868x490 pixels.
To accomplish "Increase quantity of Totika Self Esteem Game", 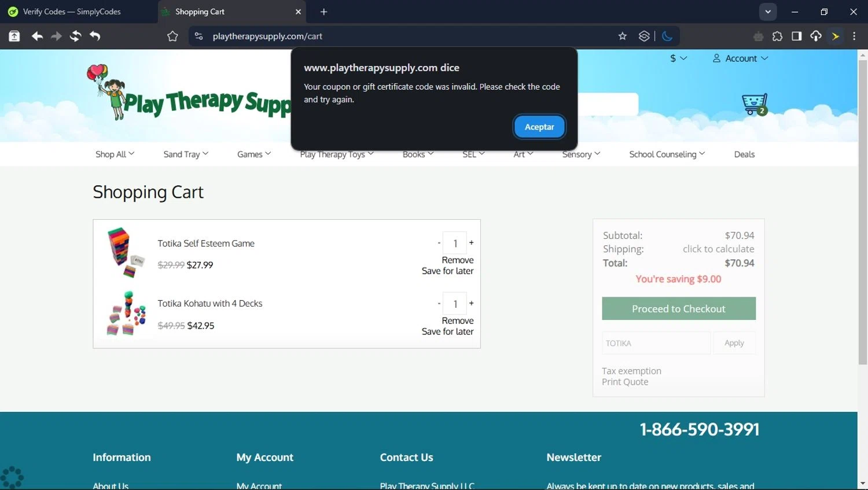I will pos(471,243).
